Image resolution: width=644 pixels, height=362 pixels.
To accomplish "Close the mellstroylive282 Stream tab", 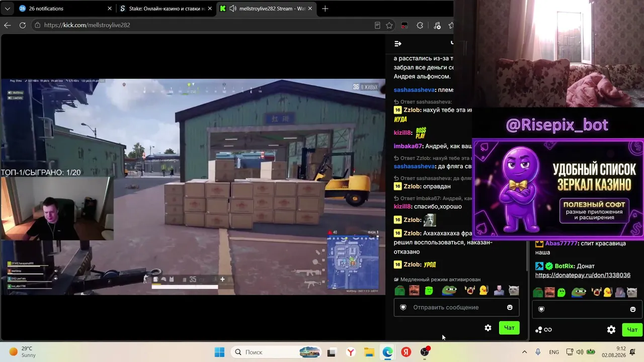I will pyautogui.click(x=310, y=9).
